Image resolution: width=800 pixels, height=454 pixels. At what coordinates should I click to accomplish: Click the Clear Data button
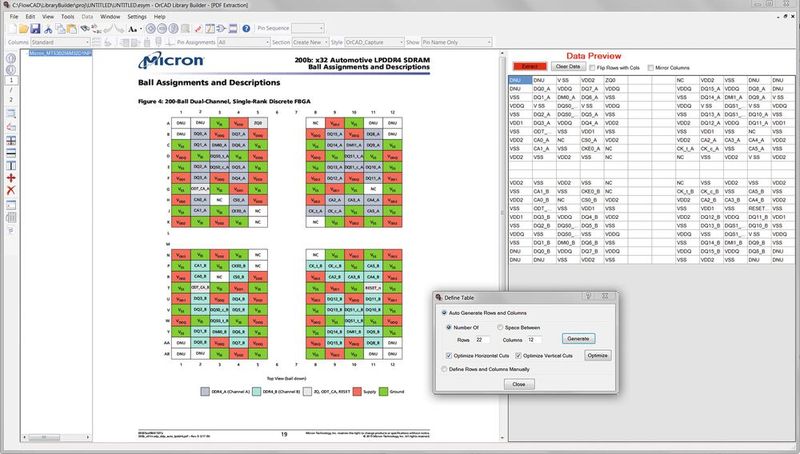[568, 66]
